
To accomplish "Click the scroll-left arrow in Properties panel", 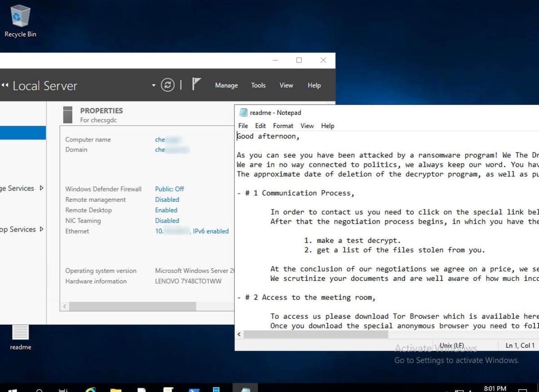I will tap(65, 306).
